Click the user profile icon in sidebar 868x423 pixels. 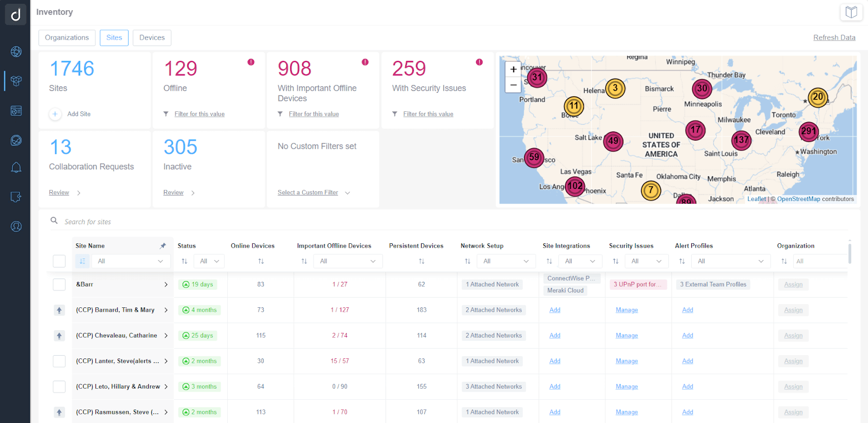pyautogui.click(x=16, y=226)
